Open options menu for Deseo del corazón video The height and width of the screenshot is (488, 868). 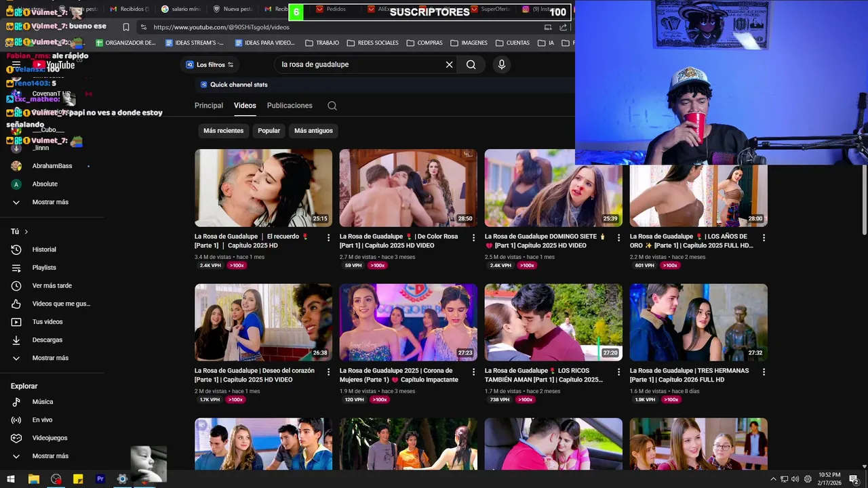(328, 372)
